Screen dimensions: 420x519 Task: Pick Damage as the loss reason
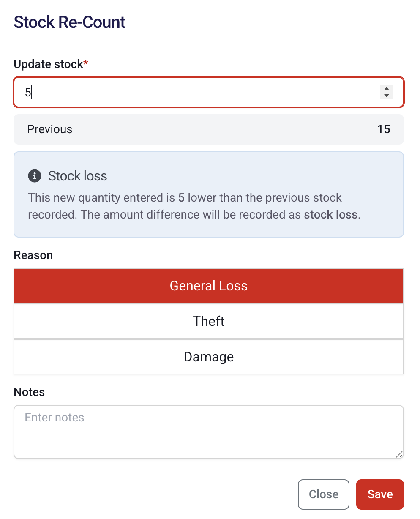[x=209, y=357]
